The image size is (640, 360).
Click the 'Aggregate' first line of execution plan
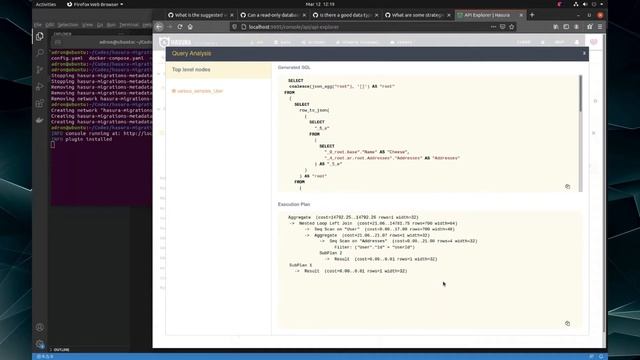point(353,218)
